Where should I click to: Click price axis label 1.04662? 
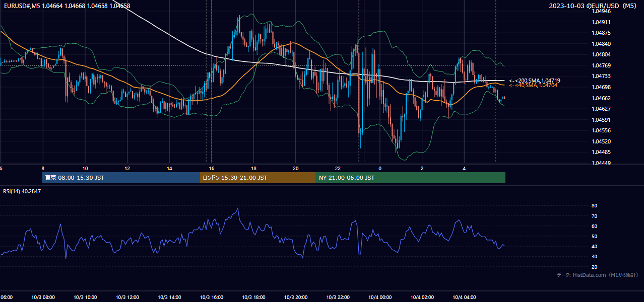tap(601, 98)
